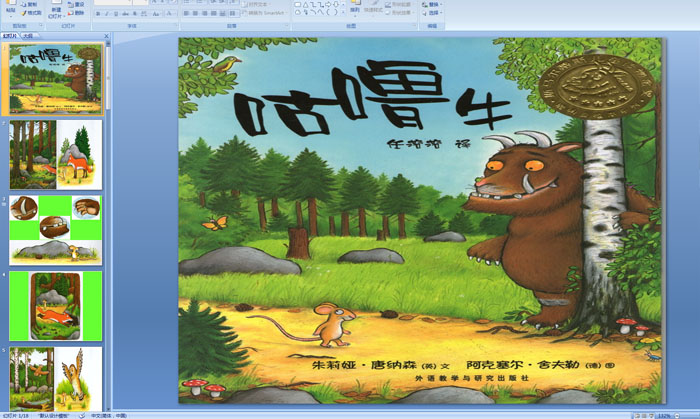Click the Slide Show view button
Screen dimensions: 700x419
pyautogui.click(x=651, y=416)
